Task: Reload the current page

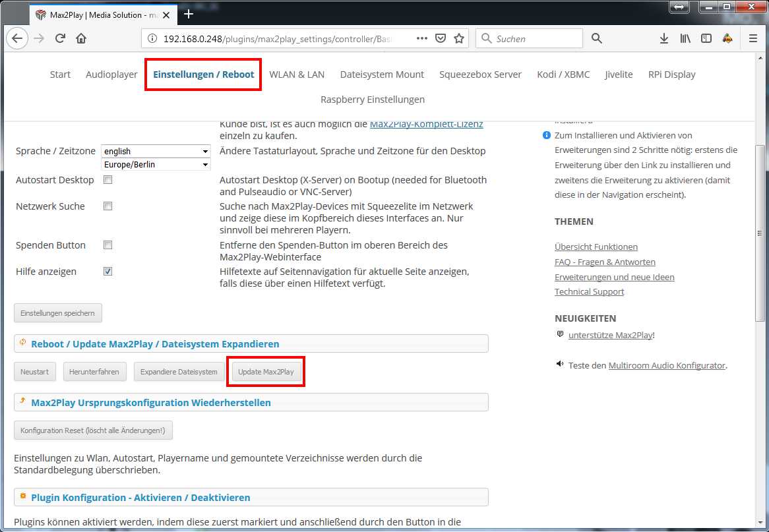Action: [x=60, y=38]
